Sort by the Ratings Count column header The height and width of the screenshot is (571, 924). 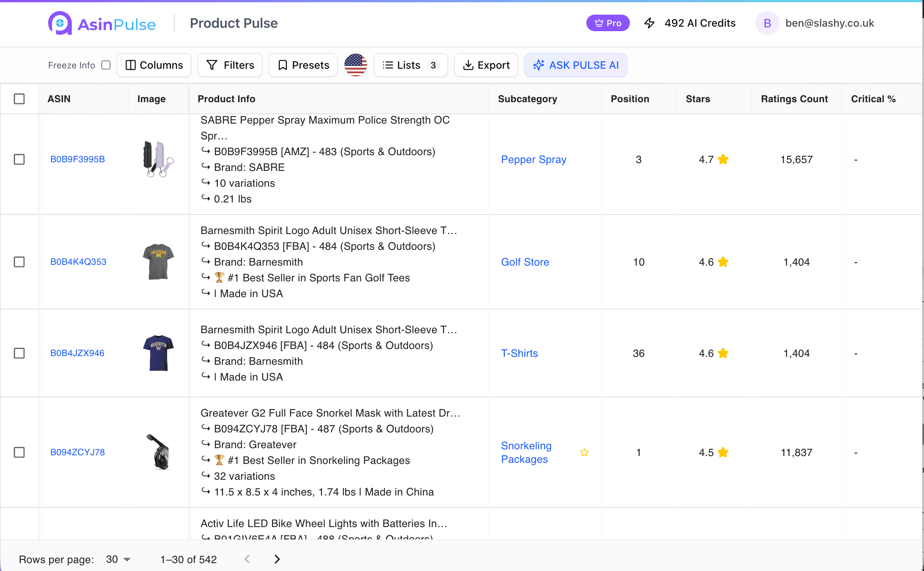[x=794, y=99]
